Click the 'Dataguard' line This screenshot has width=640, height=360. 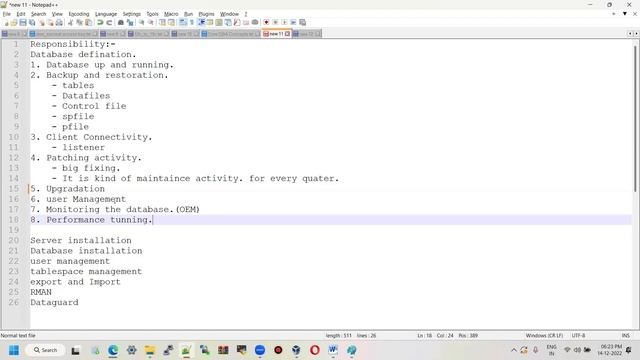[x=54, y=302]
